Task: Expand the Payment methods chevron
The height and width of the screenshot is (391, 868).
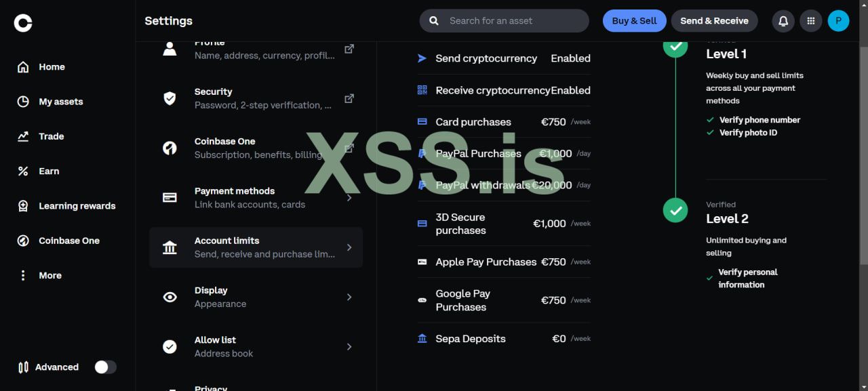Action: (349, 198)
